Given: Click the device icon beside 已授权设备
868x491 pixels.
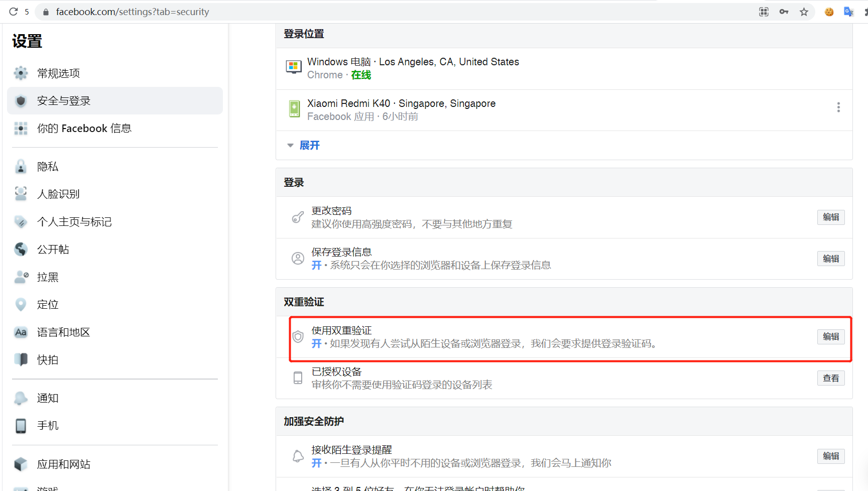Looking at the screenshot, I should [x=298, y=378].
